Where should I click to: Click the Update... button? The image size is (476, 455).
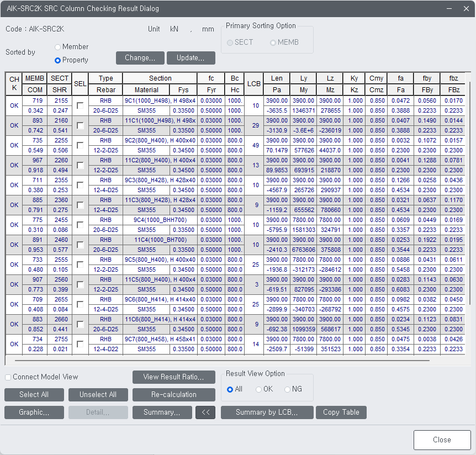(x=191, y=57)
